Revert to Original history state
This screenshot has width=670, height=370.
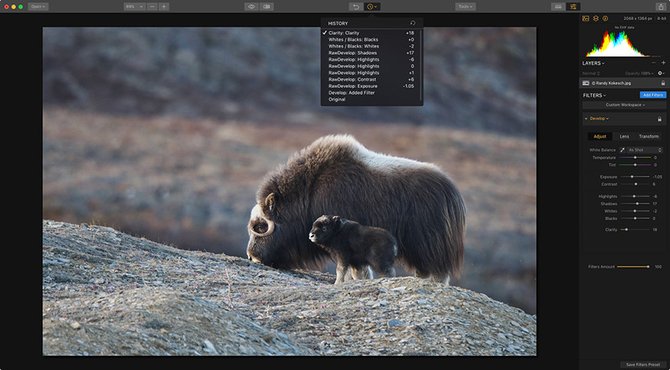372,100
